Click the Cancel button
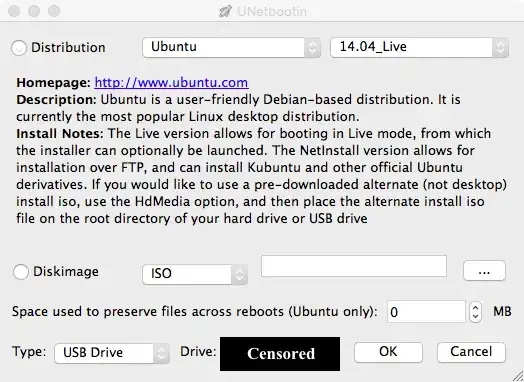The image size is (524, 382). [471, 352]
